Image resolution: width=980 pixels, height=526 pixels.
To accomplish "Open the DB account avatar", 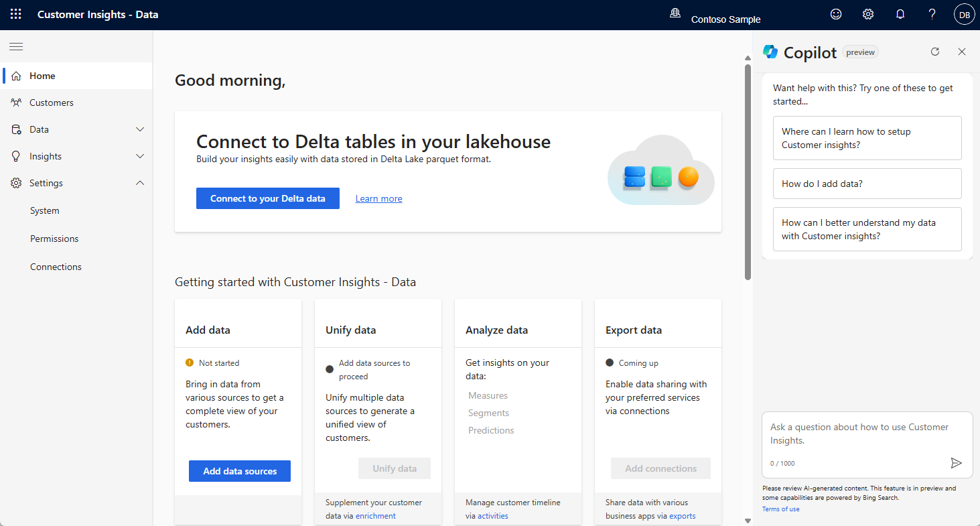I will click(965, 14).
